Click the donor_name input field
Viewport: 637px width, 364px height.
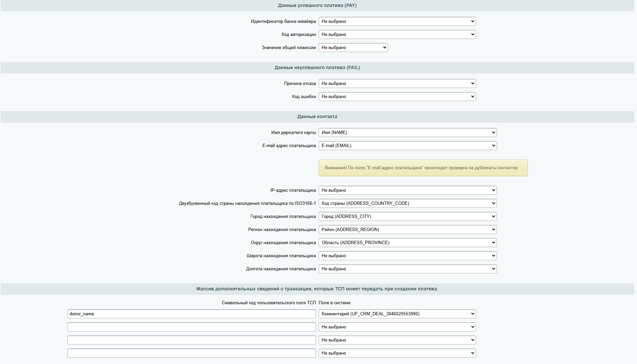point(191,314)
